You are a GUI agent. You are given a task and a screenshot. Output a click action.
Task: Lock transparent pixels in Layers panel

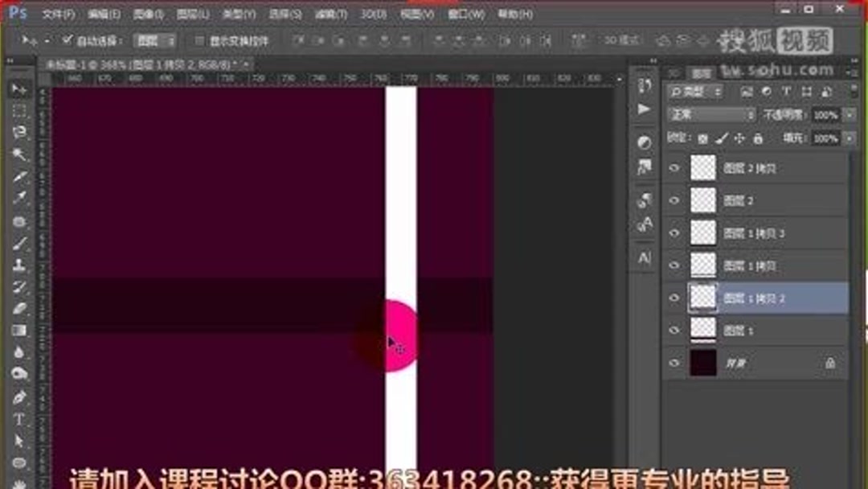[x=702, y=138]
